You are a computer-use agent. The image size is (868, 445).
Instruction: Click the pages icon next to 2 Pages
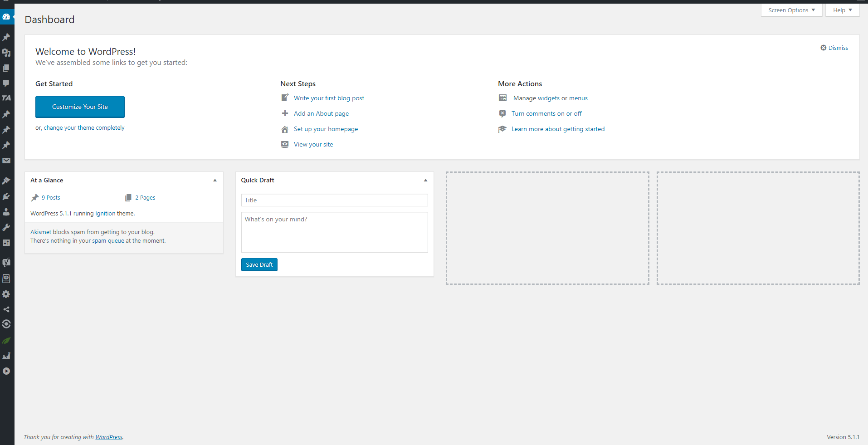[x=128, y=198]
